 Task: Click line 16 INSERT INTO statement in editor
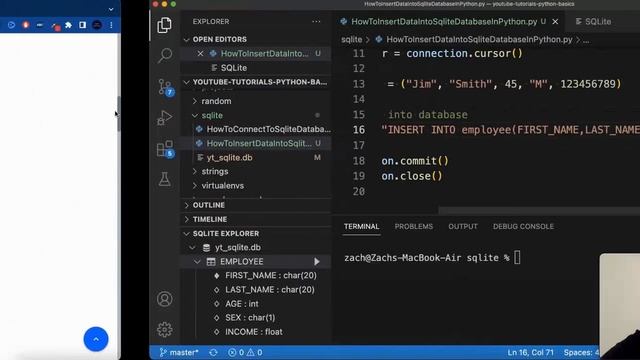(510, 130)
